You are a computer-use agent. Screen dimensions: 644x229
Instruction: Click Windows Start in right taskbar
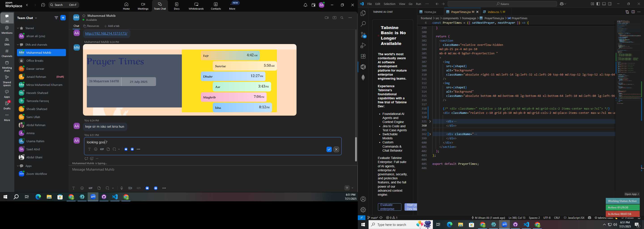(363, 225)
